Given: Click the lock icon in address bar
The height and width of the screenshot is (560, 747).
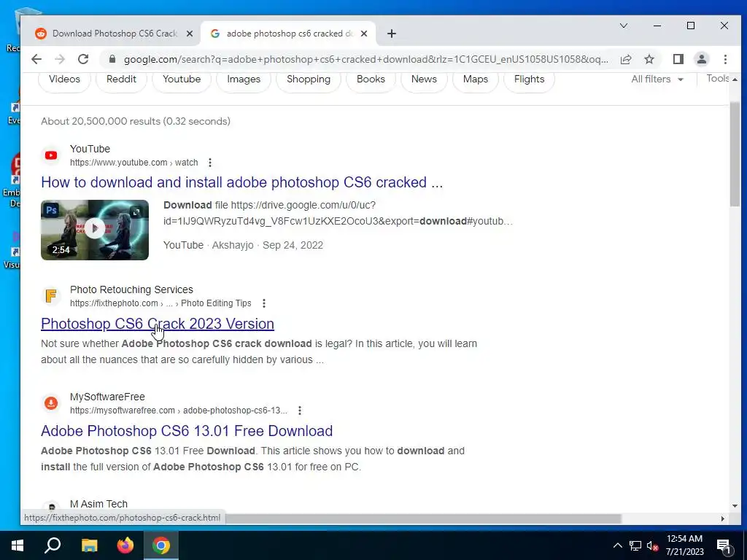Looking at the screenshot, I should click(112, 59).
